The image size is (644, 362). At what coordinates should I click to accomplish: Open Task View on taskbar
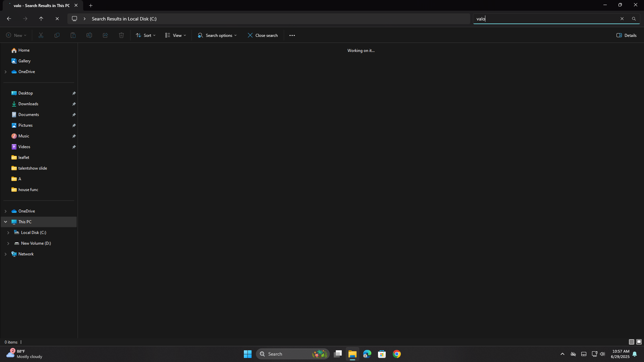(x=338, y=354)
